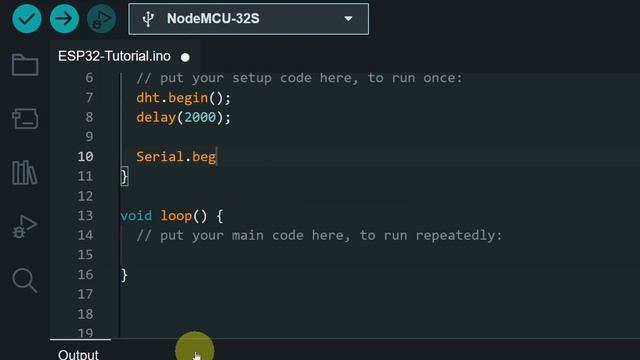Open the Debug panel sidebar icon

click(25, 226)
